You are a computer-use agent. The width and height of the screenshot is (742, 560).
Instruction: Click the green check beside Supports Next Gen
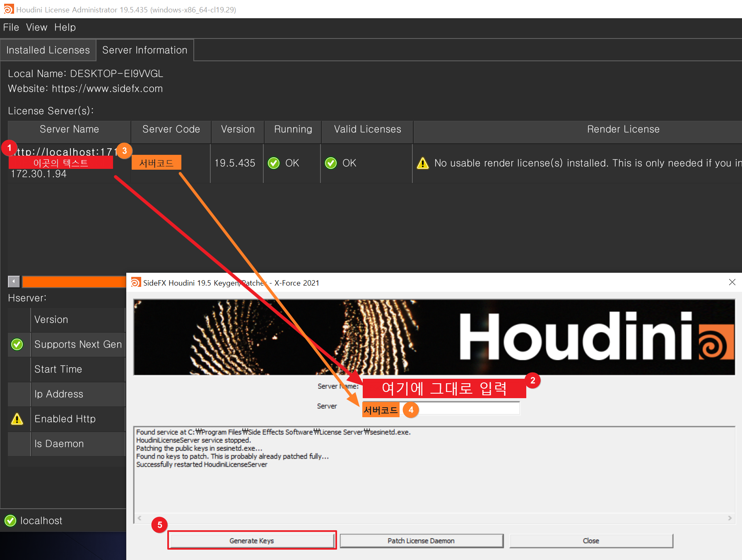tap(17, 344)
